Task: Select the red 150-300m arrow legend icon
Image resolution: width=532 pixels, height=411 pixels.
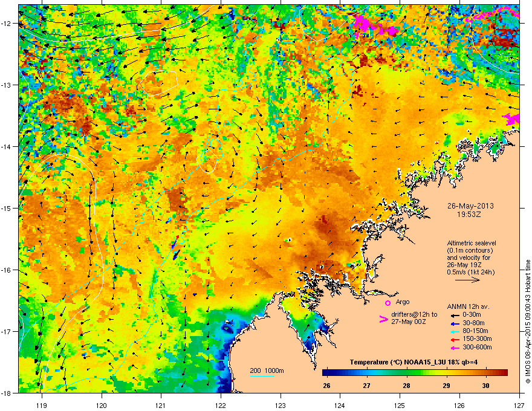Action: click(x=455, y=340)
